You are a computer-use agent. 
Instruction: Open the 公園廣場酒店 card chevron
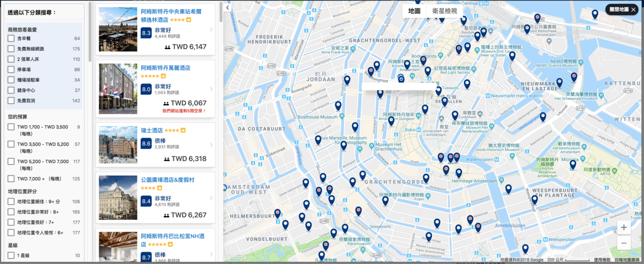pos(211,198)
